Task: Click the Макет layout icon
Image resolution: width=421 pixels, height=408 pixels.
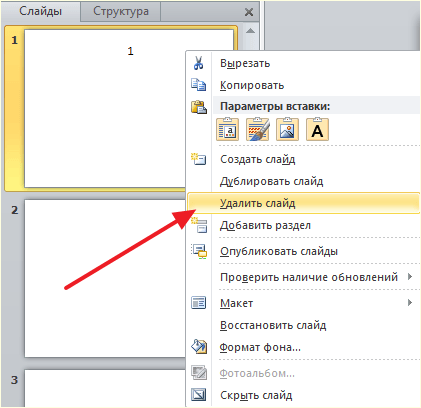Action: click(x=199, y=303)
